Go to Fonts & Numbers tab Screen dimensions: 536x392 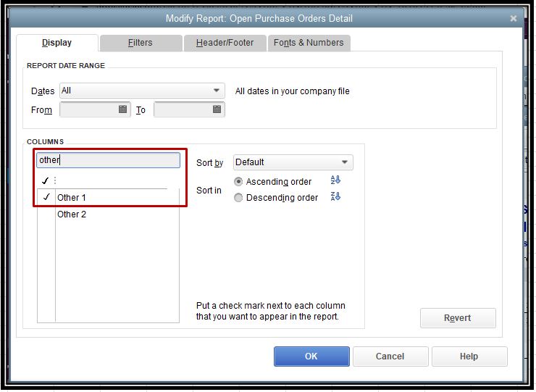pyautogui.click(x=309, y=43)
